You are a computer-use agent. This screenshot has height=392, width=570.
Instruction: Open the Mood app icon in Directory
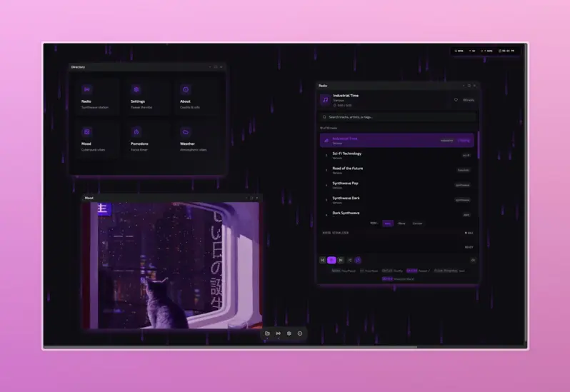coord(86,132)
